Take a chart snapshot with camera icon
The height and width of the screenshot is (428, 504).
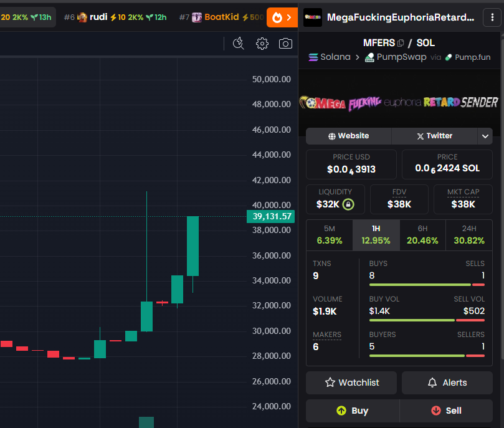pos(285,44)
